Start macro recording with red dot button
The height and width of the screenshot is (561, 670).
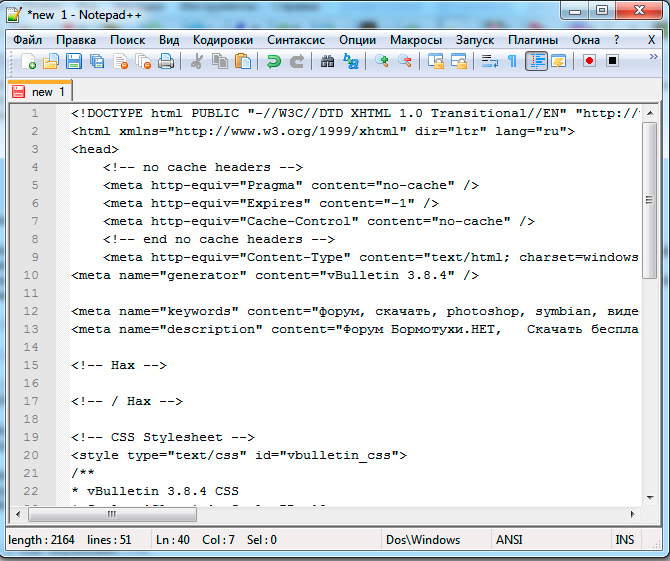click(x=589, y=62)
